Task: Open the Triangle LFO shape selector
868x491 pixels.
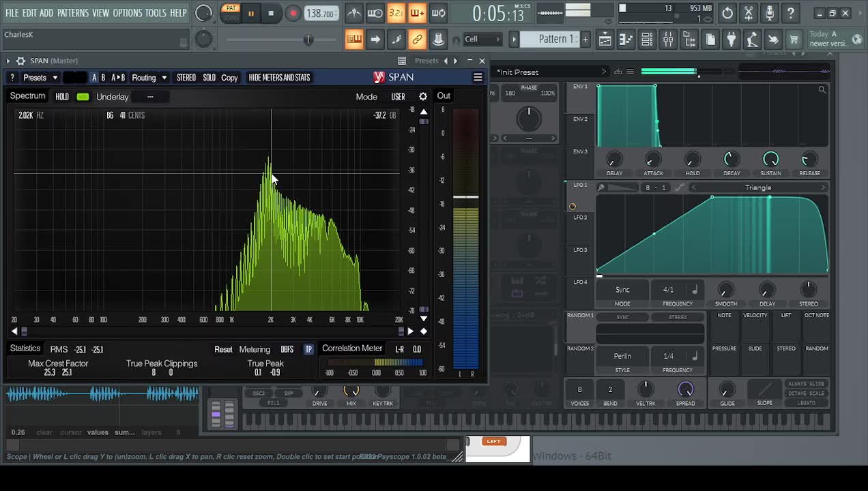Action: tap(758, 188)
